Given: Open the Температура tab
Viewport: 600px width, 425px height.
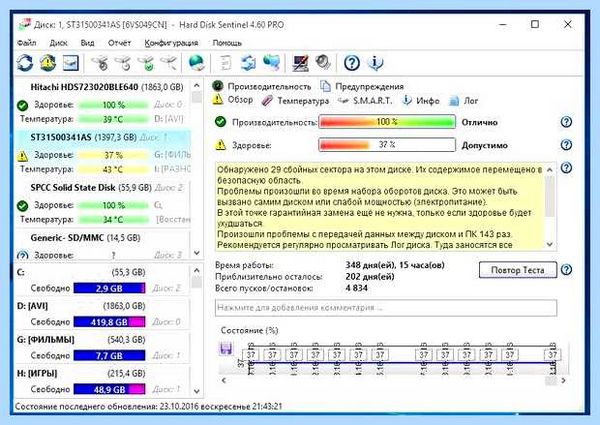Looking at the screenshot, I should (295, 101).
